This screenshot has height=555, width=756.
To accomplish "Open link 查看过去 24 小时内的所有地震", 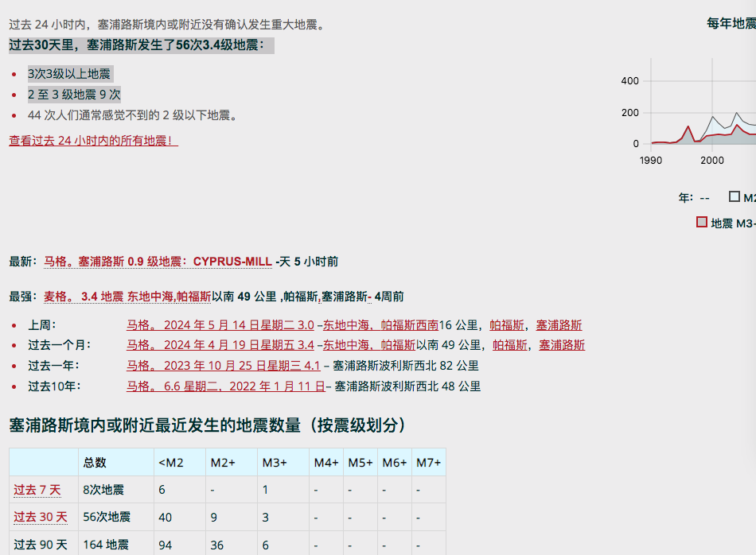I will [93, 141].
